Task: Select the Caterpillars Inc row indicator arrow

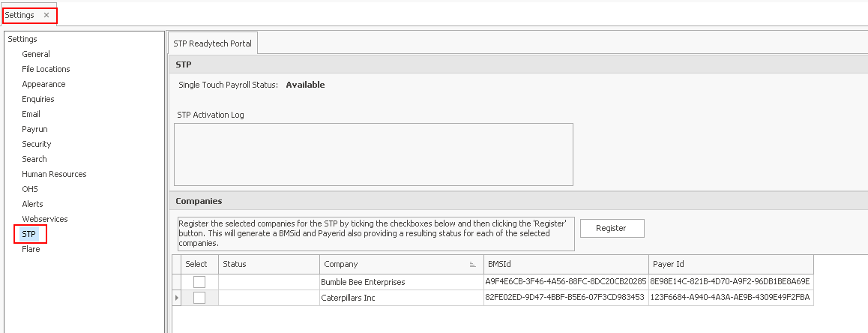Action: click(177, 298)
